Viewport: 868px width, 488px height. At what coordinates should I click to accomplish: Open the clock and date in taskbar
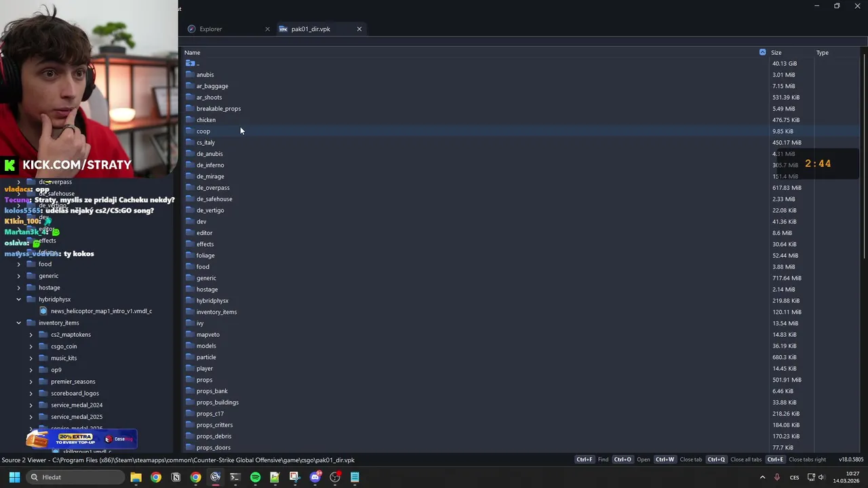(x=846, y=477)
